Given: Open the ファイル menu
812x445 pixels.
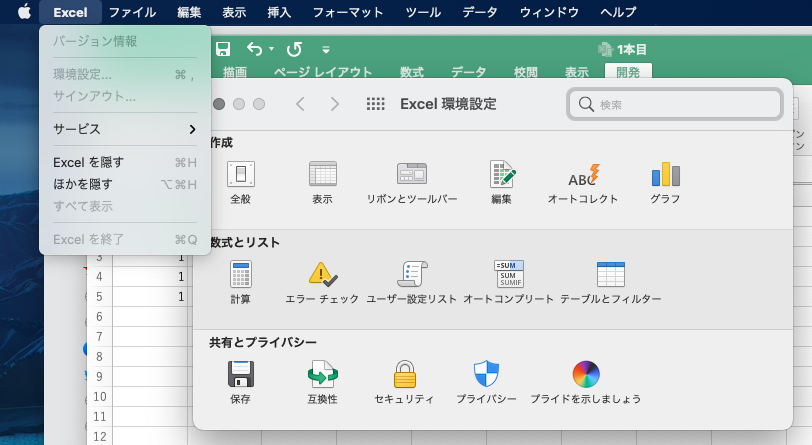Looking at the screenshot, I should pyautogui.click(x=132, y=12).
